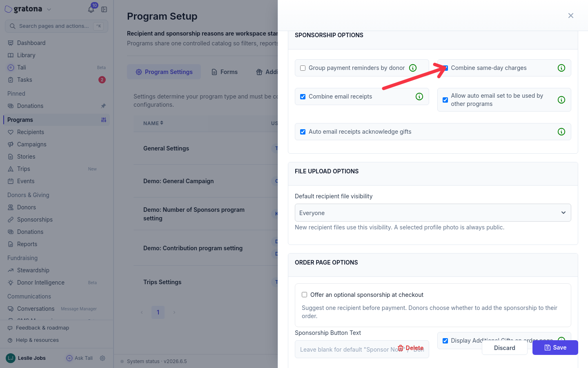The width and height of the screenshot is (588, 368).
Task: Open Default recipient file visibility dropdown
Action: point(433,213)
